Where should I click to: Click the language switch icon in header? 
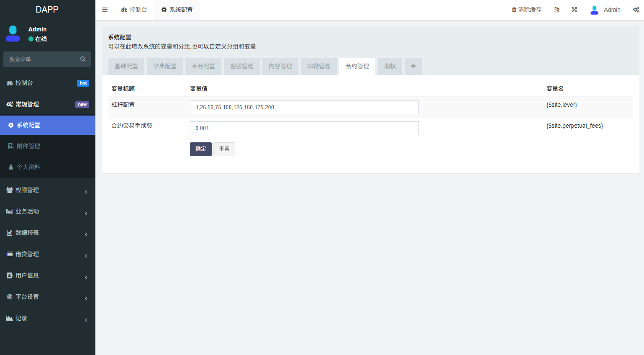coord(557,10)
